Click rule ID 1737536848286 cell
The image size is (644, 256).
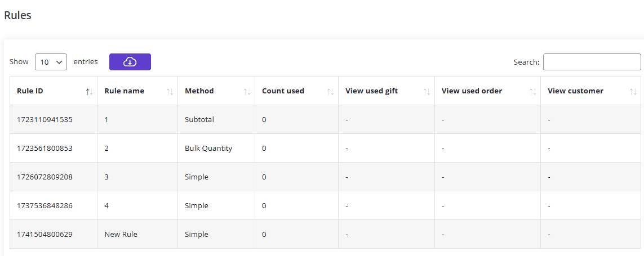(x=45, y=206)
